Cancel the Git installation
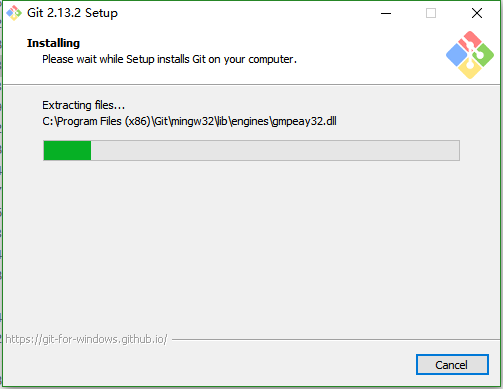The width and height of the screenshot is (503, 389). [452, 365]
